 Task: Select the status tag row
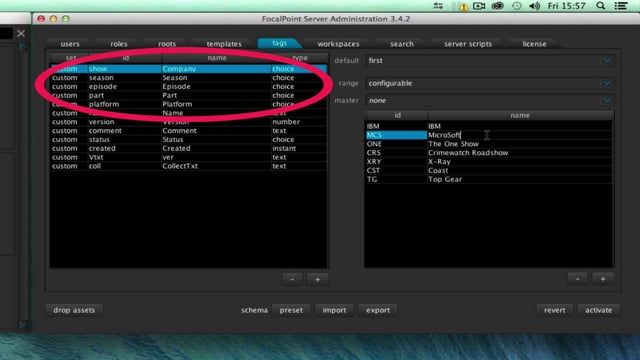pyautogui.click(x=188, y=140)
